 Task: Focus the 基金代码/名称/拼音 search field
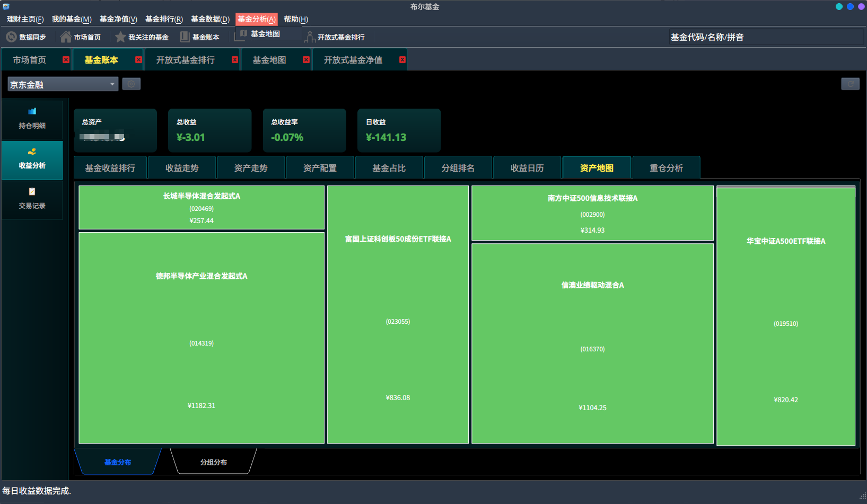pyautogui.click(x=766, y=37)
